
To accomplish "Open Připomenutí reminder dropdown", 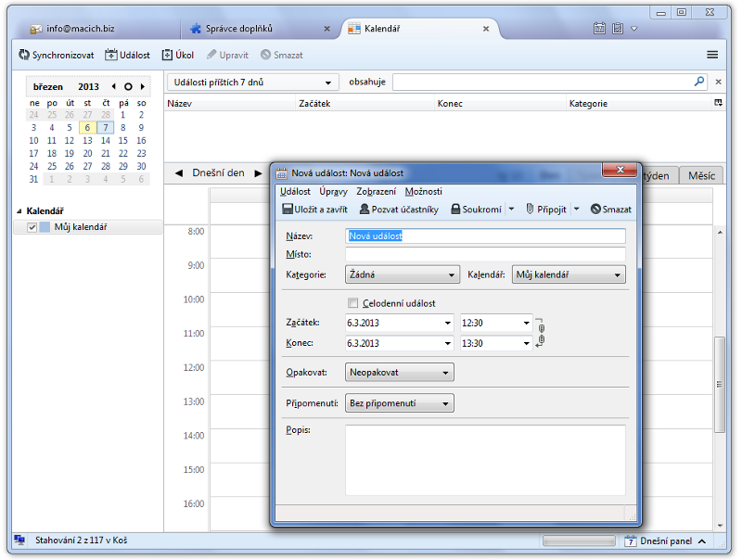I will click(x=399, y=403).
